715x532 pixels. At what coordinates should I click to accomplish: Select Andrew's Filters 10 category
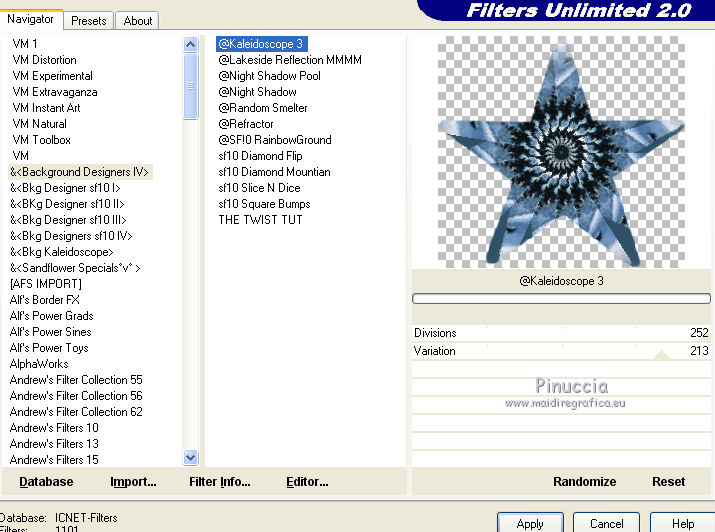pyautogui.click(x=54, y=427)
